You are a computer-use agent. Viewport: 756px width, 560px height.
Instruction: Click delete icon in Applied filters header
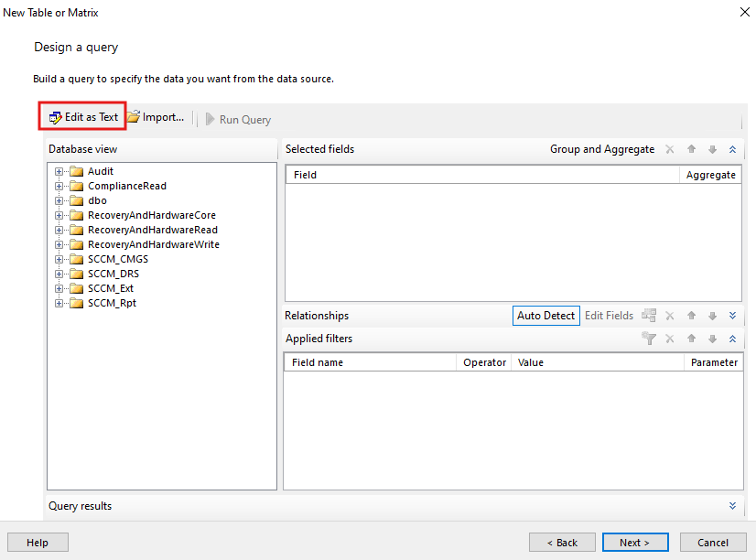click(x=670, y=339)
